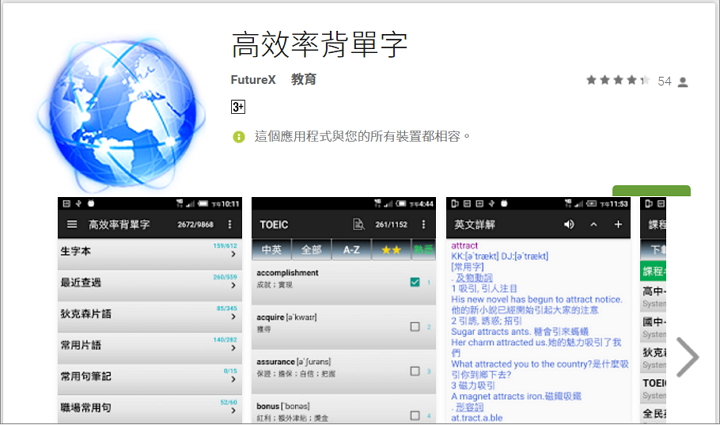The height and width of the screenshot is (425, 720).
Task: Collapse using the up chevron in 英文詳解 header
Action: tap(594, 225)
